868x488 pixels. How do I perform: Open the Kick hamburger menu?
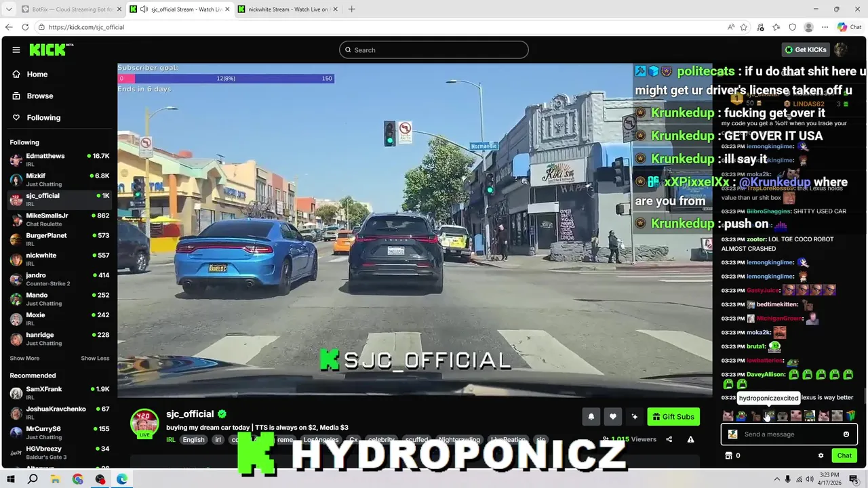tap(16, 49)
